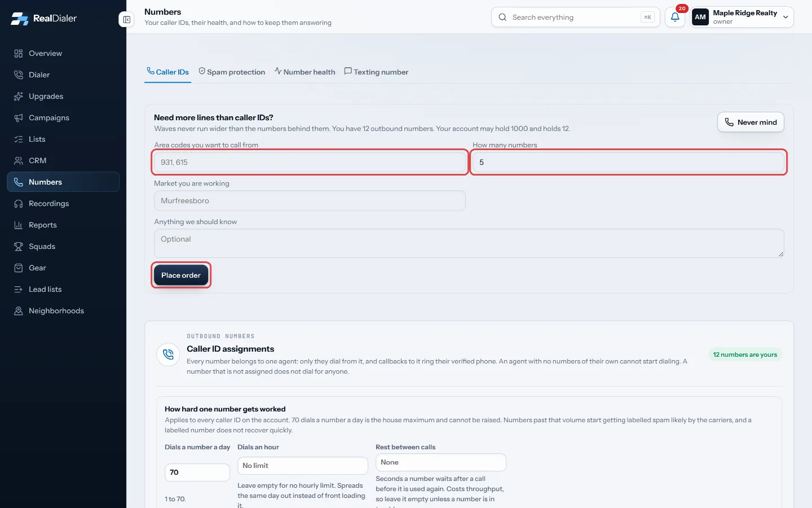Click the Place order button
Viewport: 812px width, 508px height.
[181, 275]
